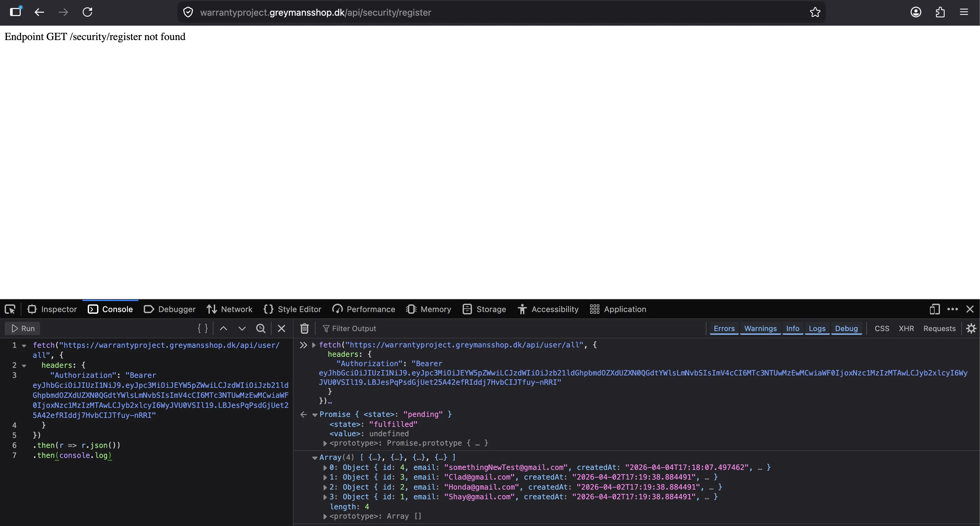Image resolution: width=980 pixels, height=526 pixels.
Task: Toggle the Warnings filter
Action: coord(760,328)
